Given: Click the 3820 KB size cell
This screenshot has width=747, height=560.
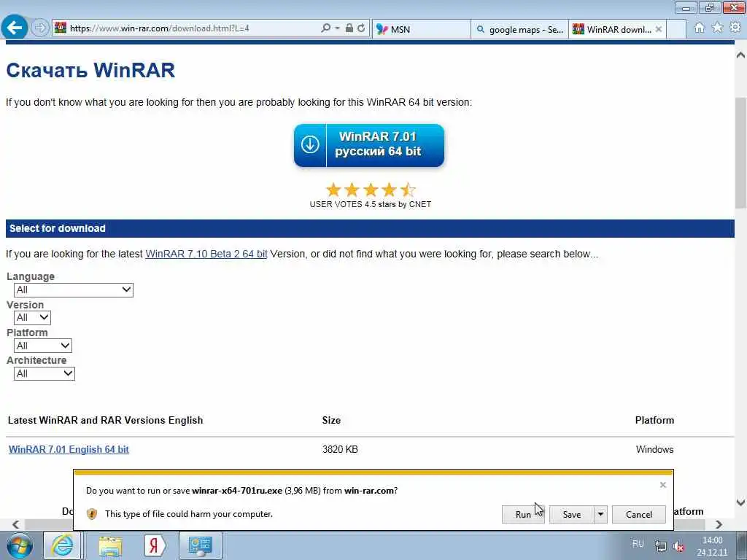Looking at the screenshot, I should pyautogui.click(x=340, y=449).
